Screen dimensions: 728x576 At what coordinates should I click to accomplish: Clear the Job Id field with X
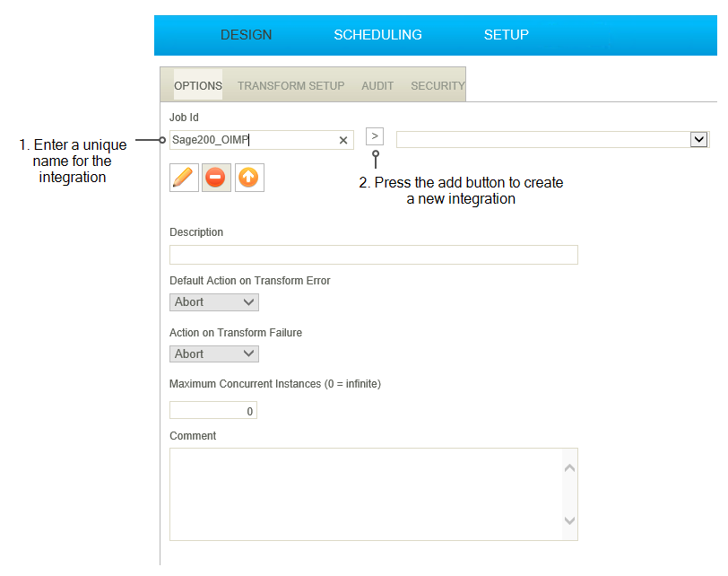click(x=343, y=140)
